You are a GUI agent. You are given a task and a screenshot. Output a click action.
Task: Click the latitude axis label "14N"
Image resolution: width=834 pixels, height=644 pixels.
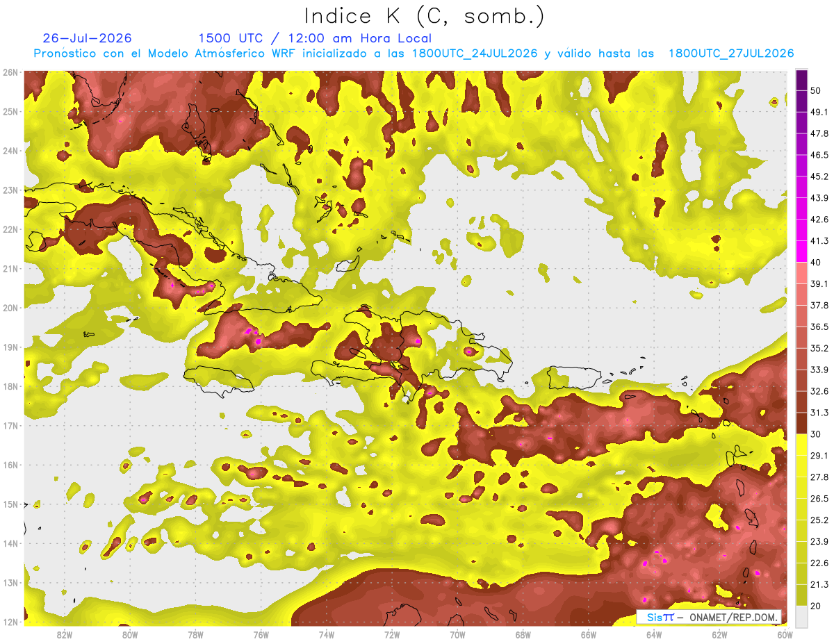point(10,543)
